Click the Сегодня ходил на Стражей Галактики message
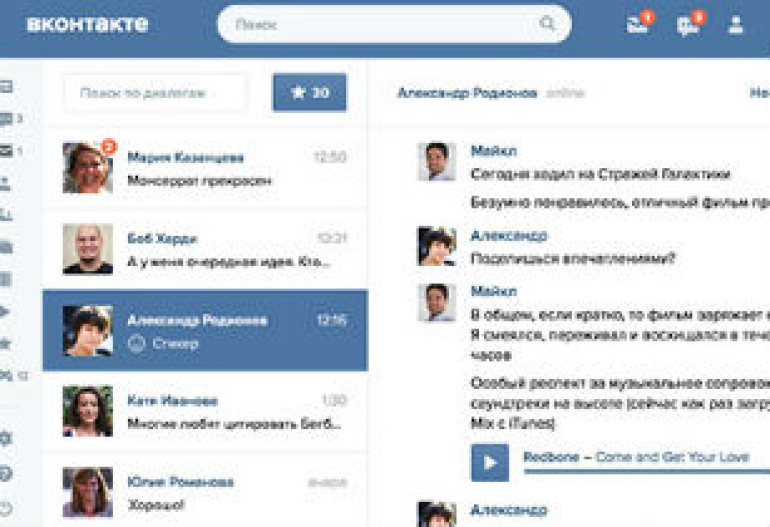The height and width of the screenshot is (527, 770). (x=600, y=174)
